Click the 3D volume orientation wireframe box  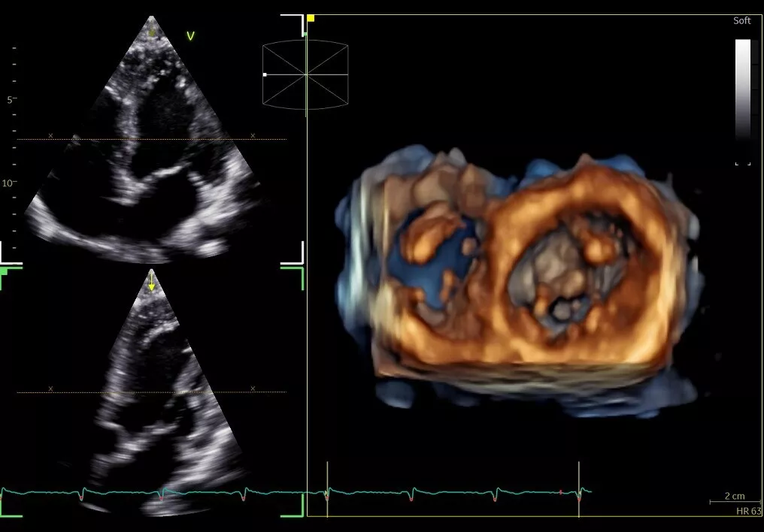305,74
